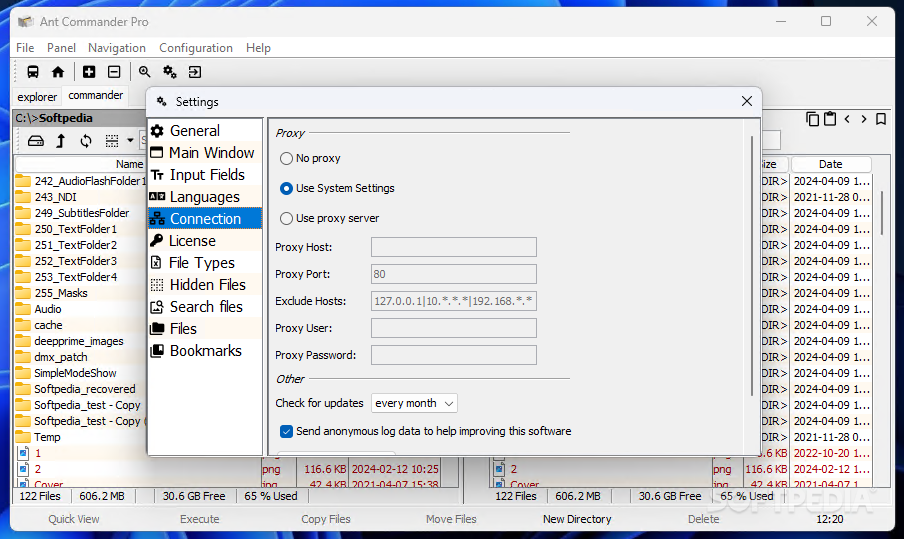This screenshot has width=904, height=539.
Task: Open the settings gears toolbar icon
Action: [x=170, y=72]
